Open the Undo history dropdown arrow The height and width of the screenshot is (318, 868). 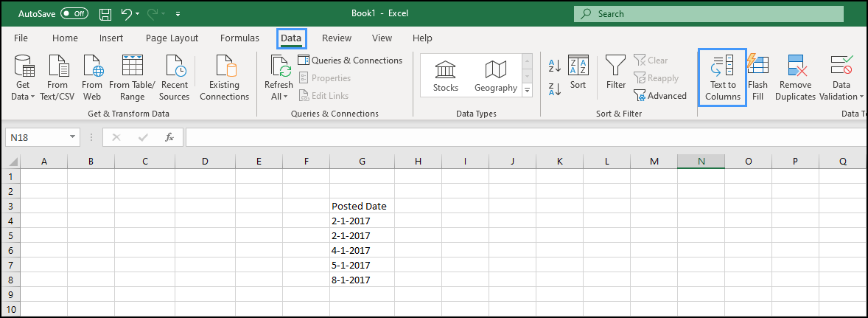137,14
